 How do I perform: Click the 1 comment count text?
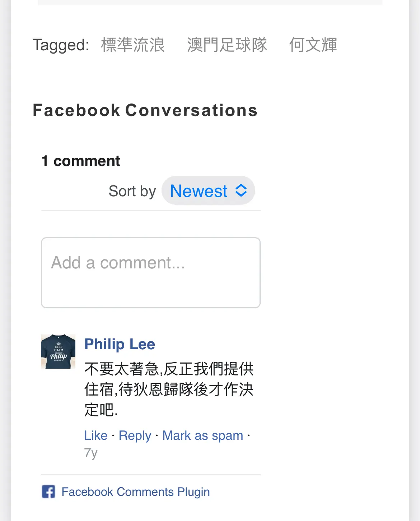pyautogui.click(x=81, y=161)
